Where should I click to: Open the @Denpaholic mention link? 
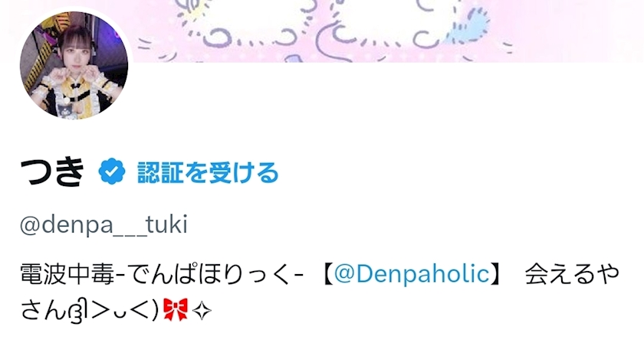point(412,274)
